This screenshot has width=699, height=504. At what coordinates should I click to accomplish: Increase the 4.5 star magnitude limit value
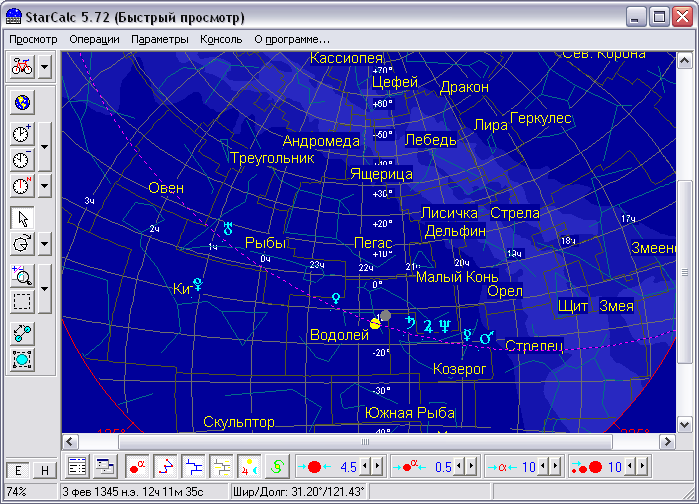[x=378, y=466]
